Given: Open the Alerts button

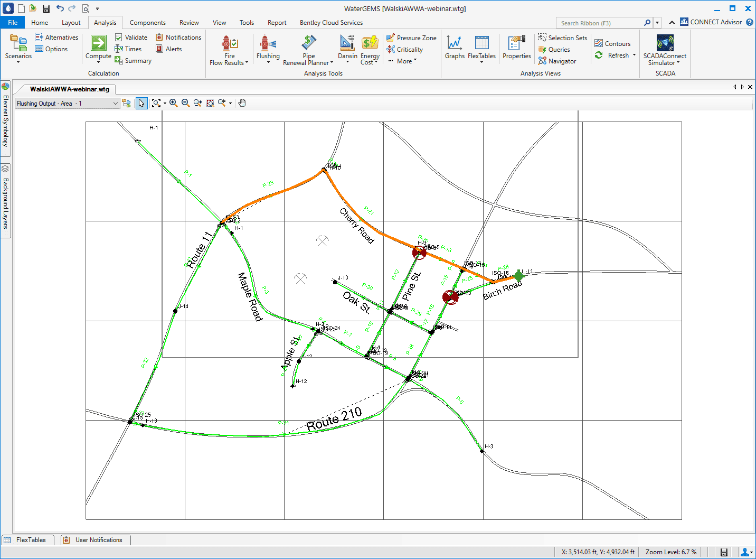Looking at the screenshot, I should coord(168,49).
